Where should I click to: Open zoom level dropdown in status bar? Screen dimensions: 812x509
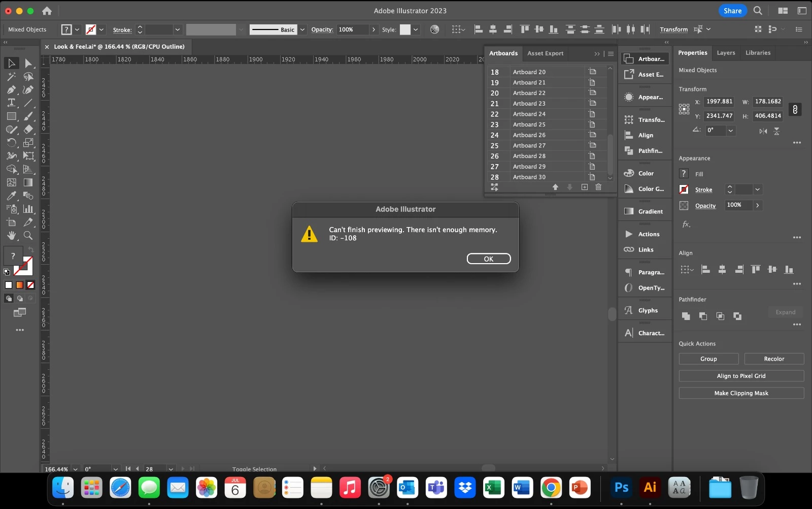[x=75, y=469]
